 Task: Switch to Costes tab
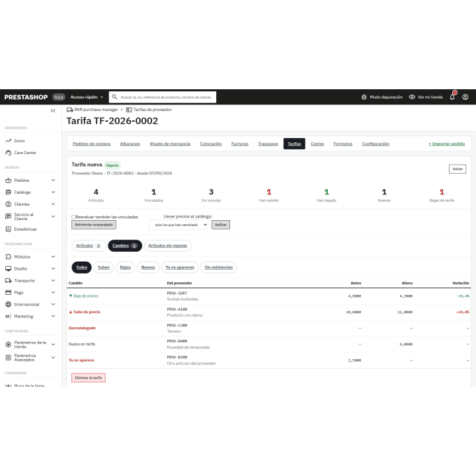(317, 144)
